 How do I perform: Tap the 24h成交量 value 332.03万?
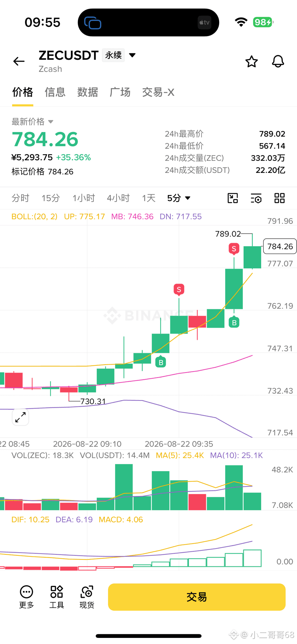pos(268,158)
